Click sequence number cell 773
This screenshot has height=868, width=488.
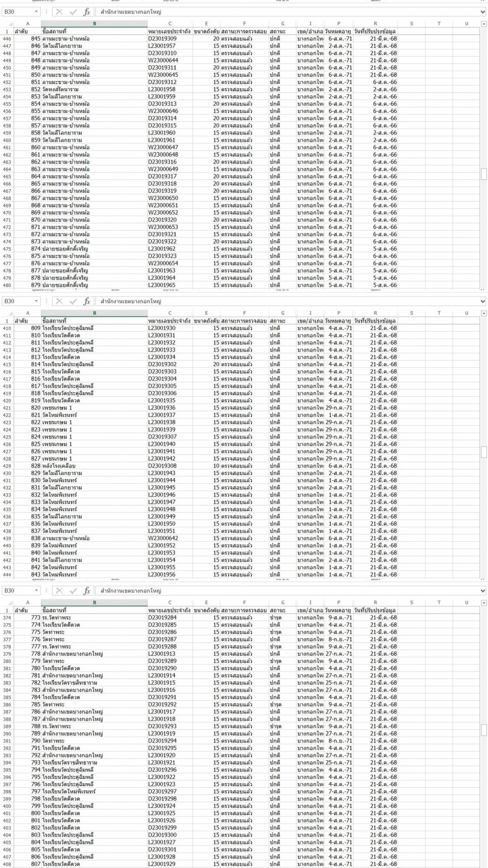coord(27,618)
